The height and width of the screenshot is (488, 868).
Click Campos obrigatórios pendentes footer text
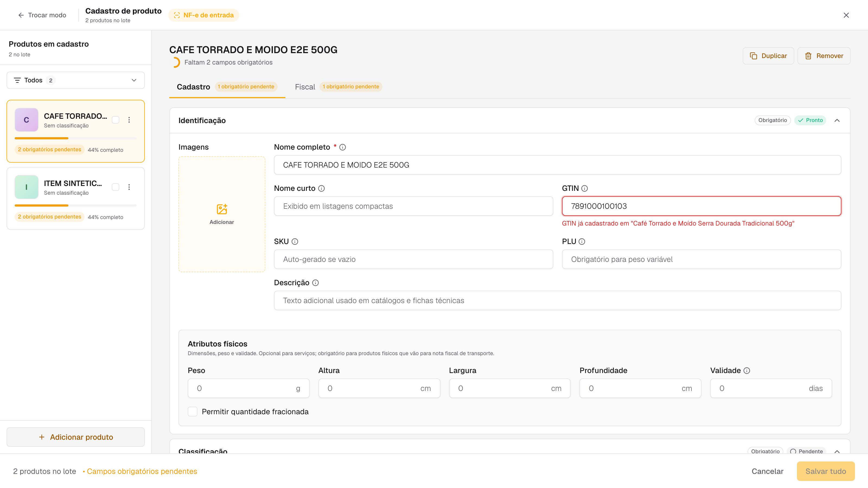(142, 471)
